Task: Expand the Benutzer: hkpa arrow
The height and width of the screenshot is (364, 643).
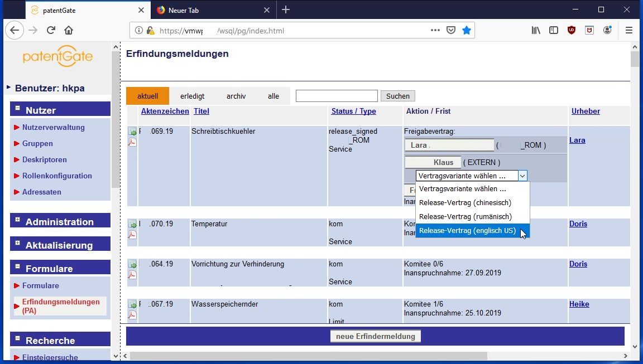Action: click(x=8, y=87)
